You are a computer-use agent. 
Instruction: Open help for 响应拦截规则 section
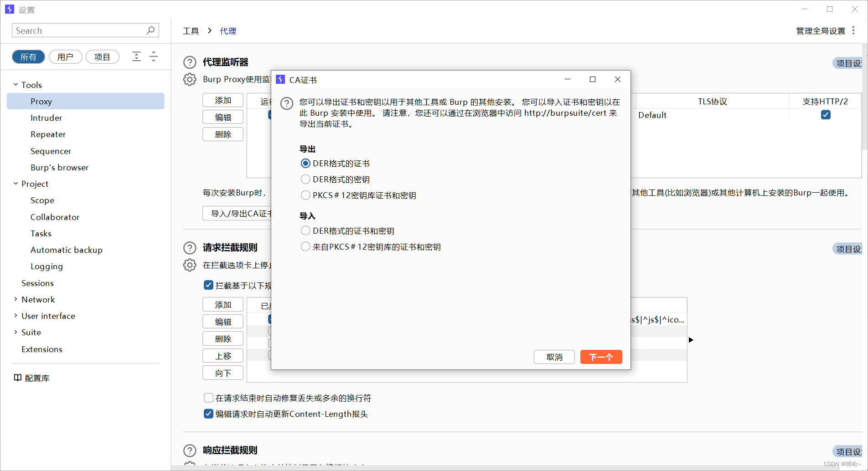coord(190,451)
